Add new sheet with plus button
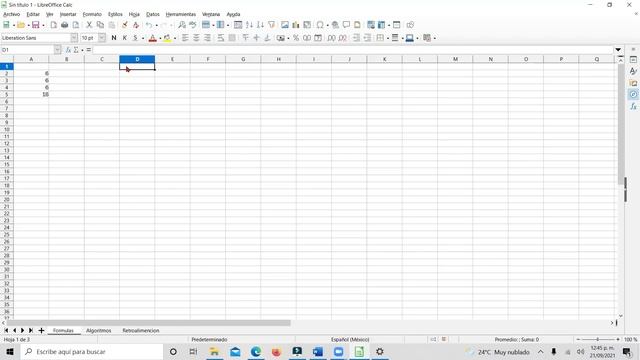 point(41,331)
